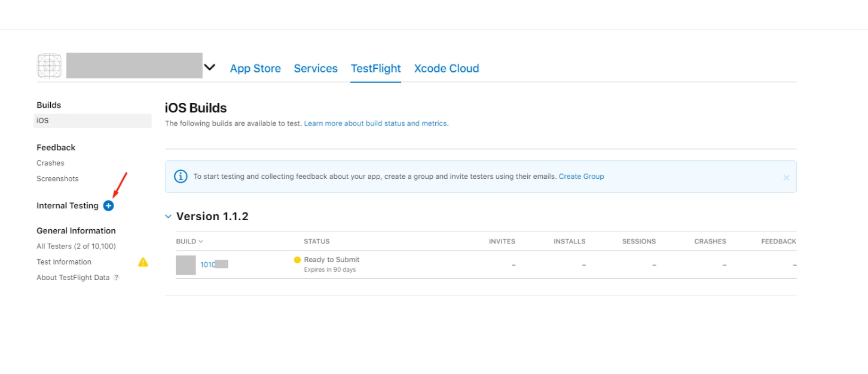This screenshot has height=374, width=868.
Task: Click the Feedback sidebar heading
Action: [x=56, y=147]
